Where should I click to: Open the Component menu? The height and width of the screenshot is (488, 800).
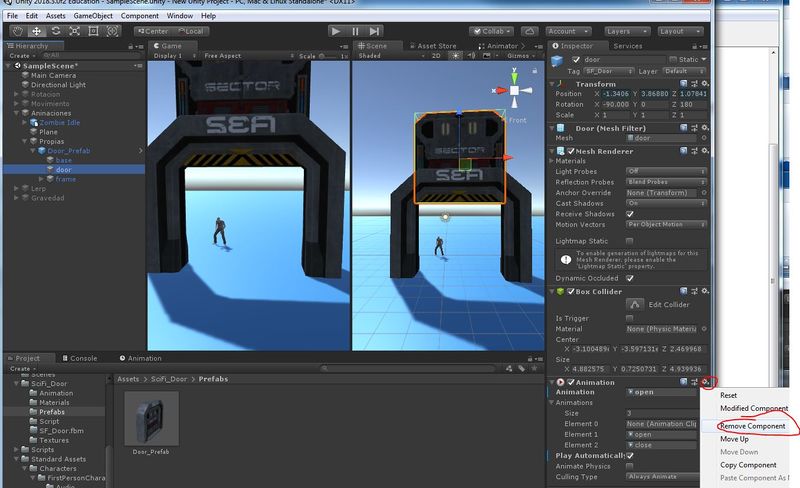(x=140, y=16)
